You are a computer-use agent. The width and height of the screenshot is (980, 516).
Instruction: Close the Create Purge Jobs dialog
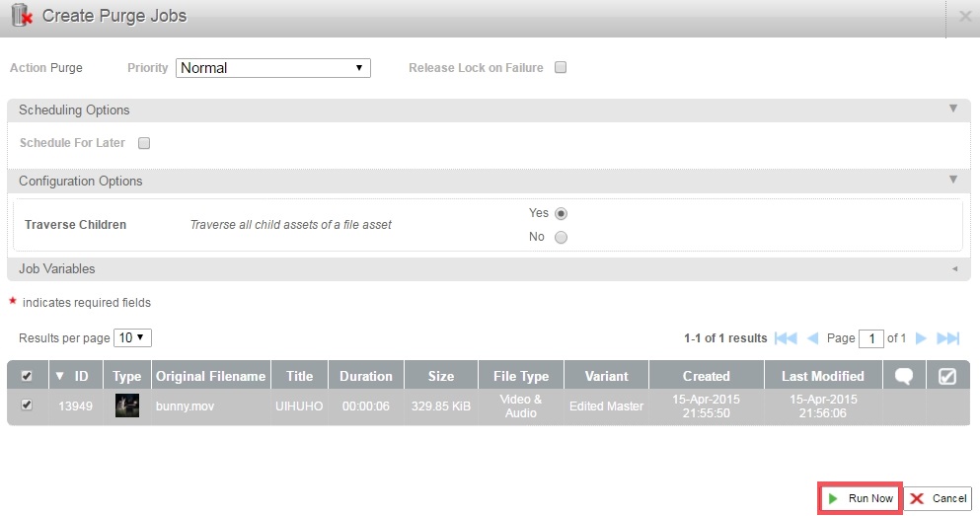pyautogui.click(x=965, y=16)
